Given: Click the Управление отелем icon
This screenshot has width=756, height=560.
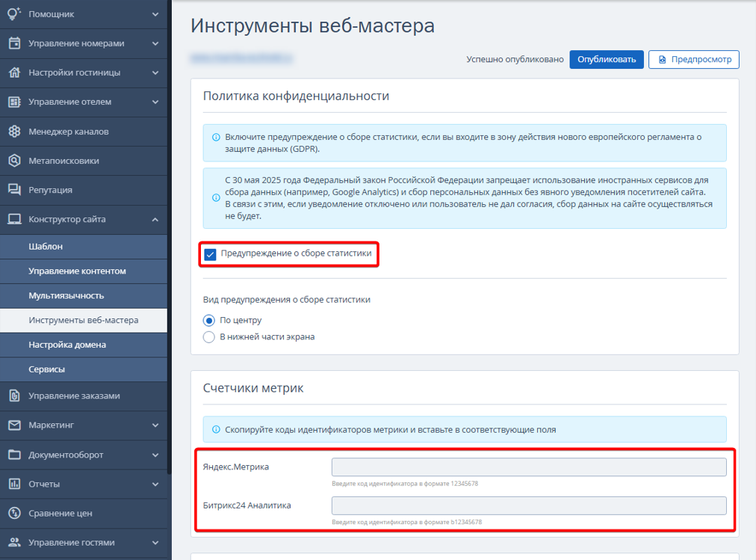Looking at the screenshot, I should (x=14, y=102).
